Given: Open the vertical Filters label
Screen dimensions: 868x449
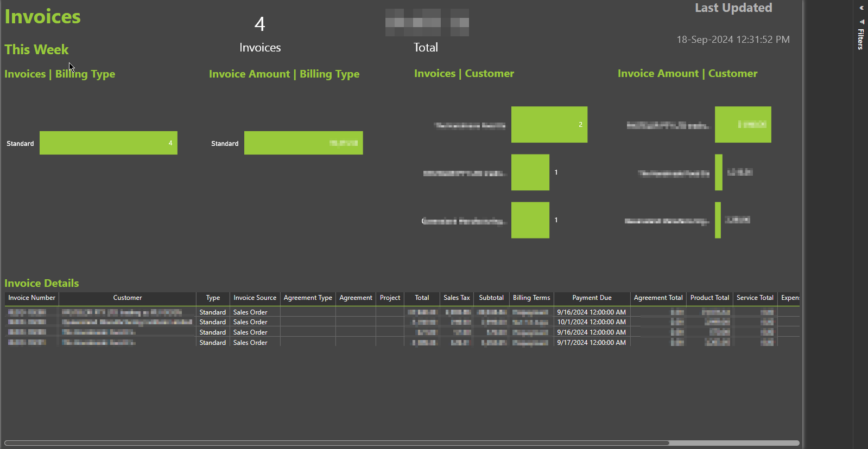Looking at the screenshot, I should pyautogui.click(x=861, y=40).
